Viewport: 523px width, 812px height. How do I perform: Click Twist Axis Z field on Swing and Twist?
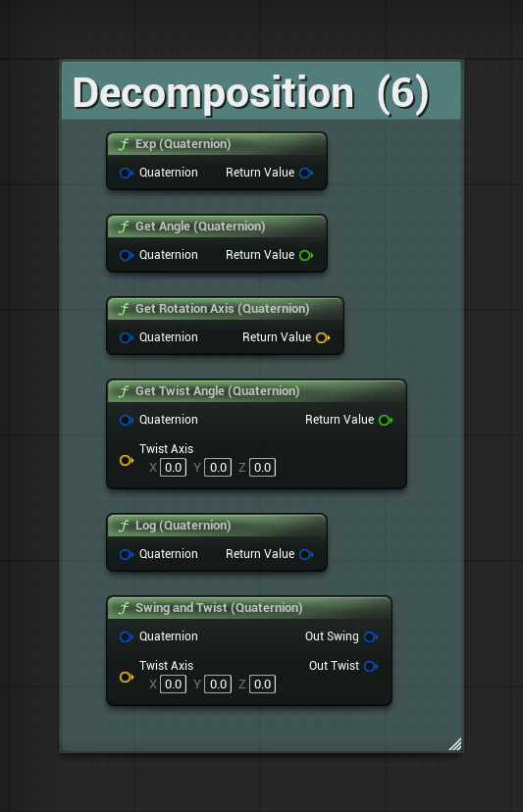coord(263,685)
